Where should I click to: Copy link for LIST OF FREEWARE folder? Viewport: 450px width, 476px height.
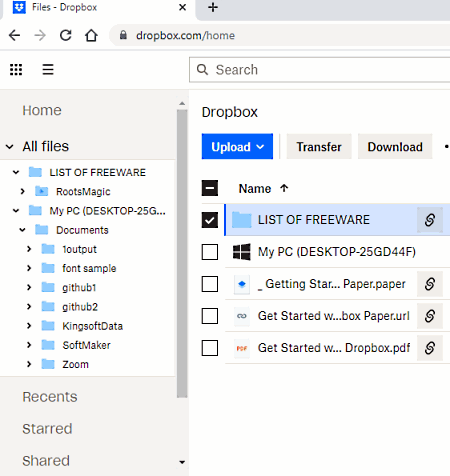[430, 220]
